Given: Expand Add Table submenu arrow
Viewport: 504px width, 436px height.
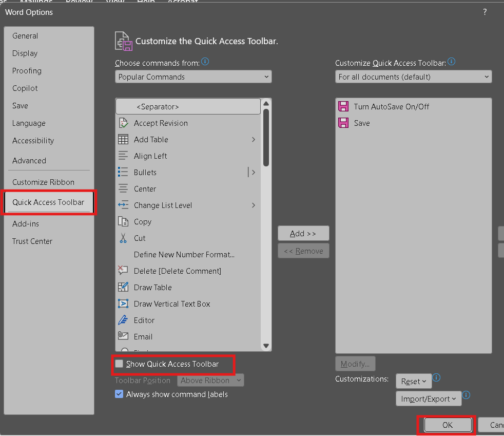Looking at the screenshot, I should [x=254, y=140].
